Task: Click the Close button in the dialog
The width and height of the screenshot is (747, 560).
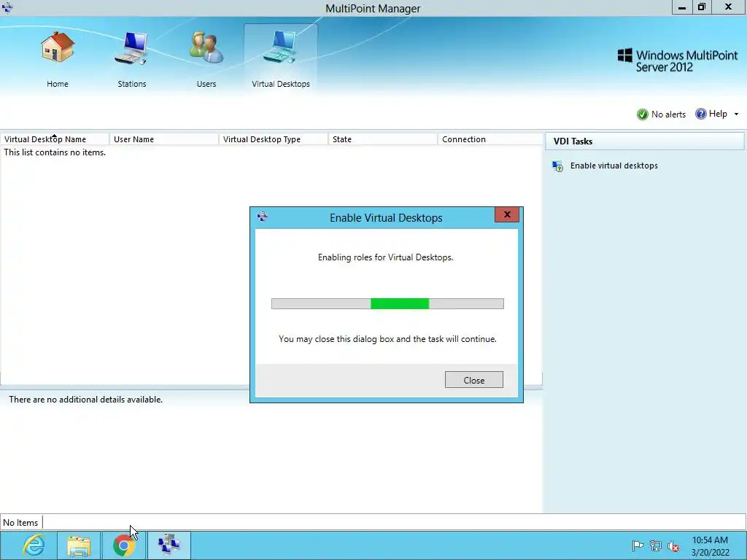Action: point(474,380)
